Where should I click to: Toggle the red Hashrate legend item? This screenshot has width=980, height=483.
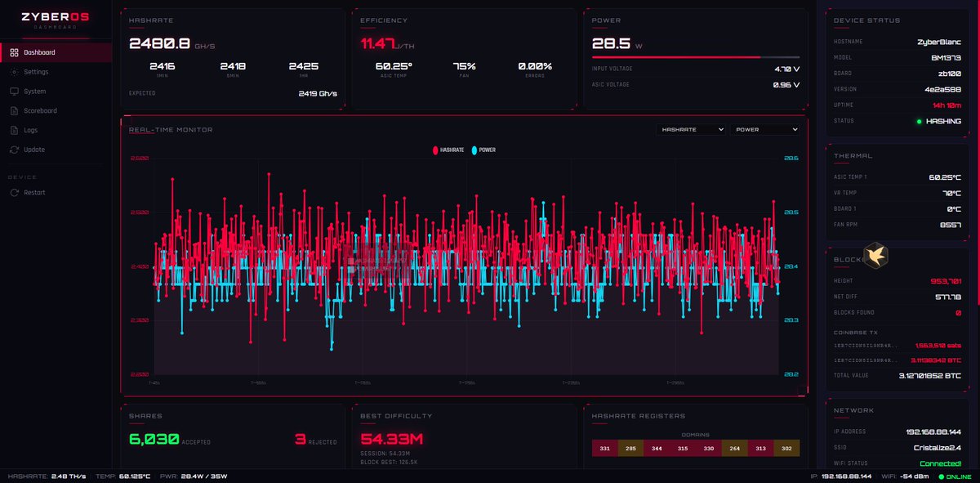448,150
